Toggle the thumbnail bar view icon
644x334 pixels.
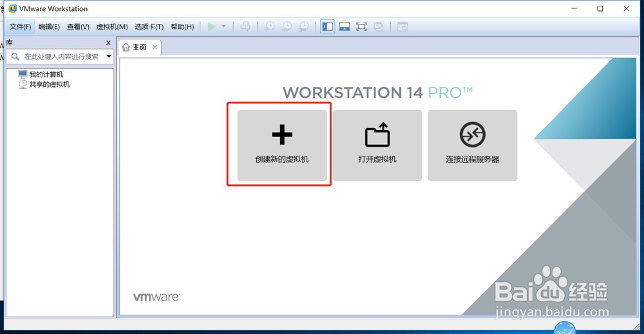point(345,27)
